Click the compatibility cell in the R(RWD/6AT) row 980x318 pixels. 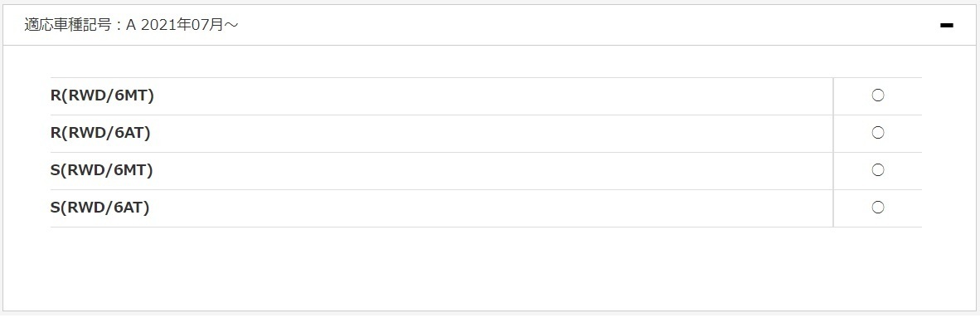point(877,134)
